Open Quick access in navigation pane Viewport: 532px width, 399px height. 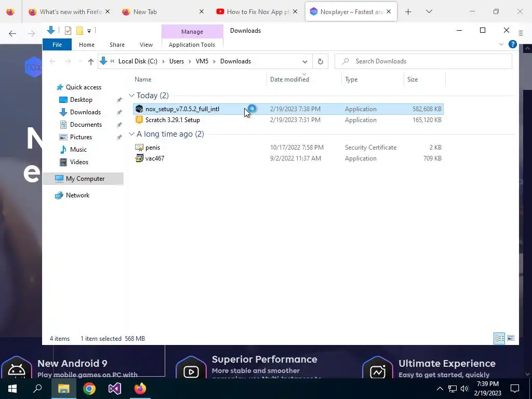[x=84, y=87]
